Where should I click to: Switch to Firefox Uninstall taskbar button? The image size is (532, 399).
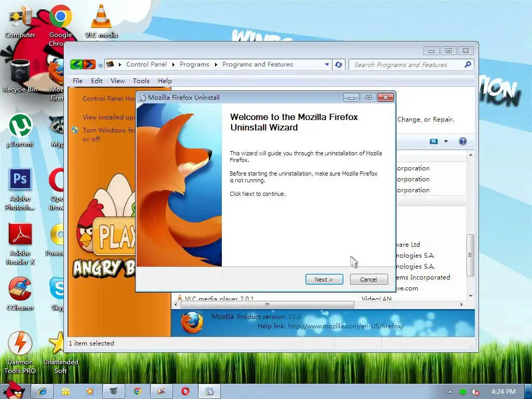pyautogui.click(x=209, y=391)
